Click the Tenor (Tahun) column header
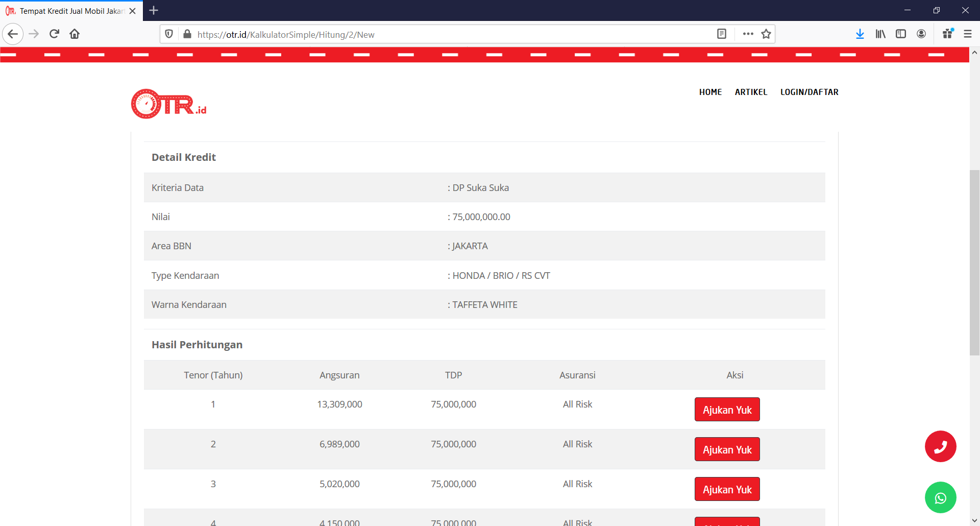 (213, 375)
